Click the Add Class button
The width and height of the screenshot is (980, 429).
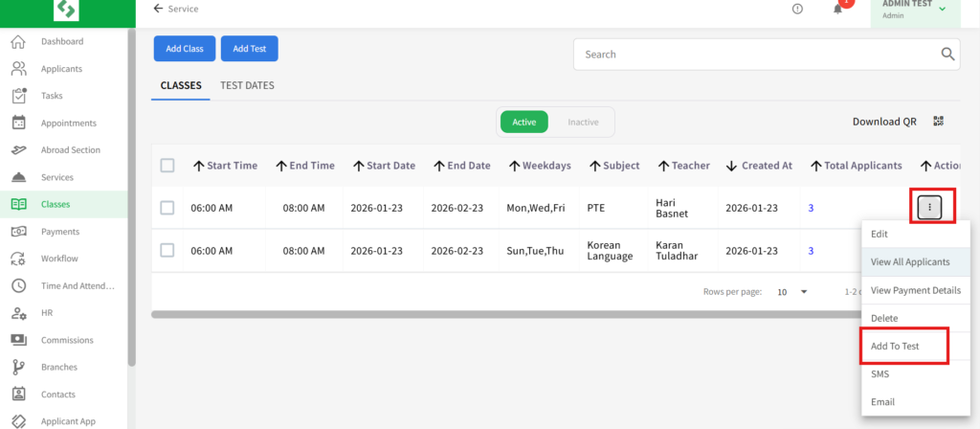click(x=184, y=49)
